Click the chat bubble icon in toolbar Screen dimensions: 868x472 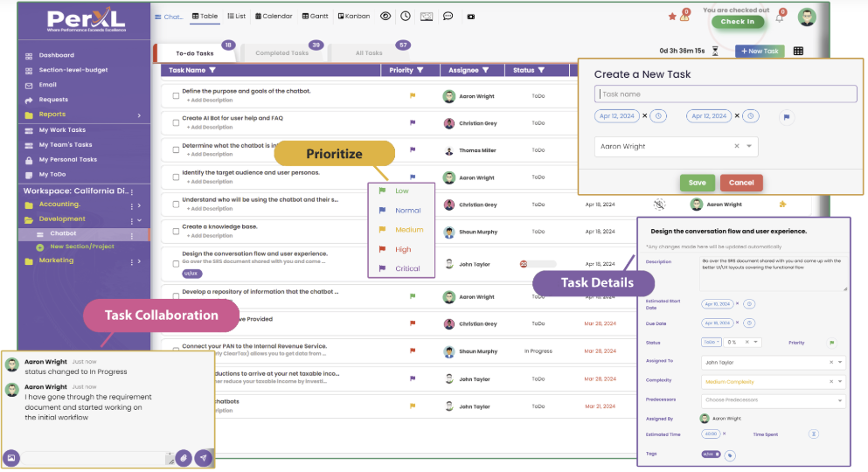click(x=448, y=16)
